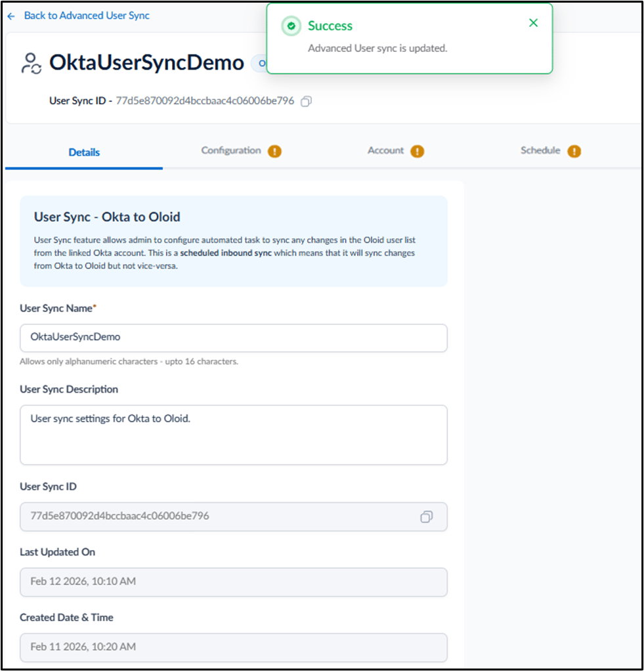This screenshot has height=671, width=644.
Task: Open the Details tab
Action: [84, 152]
